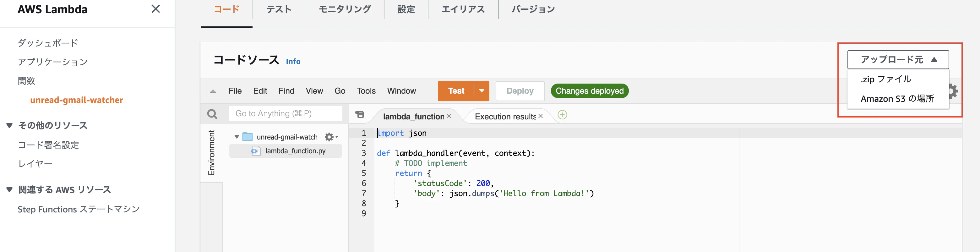The width and height of the screenshot is (980, 252).
Task: Open the Test button dropdown arrow
Action: 482,91
